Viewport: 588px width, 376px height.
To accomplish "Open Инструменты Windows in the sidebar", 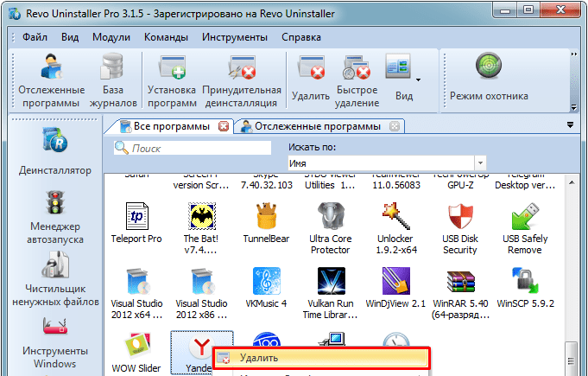I will pyautogui.click(x=55, y=342).
